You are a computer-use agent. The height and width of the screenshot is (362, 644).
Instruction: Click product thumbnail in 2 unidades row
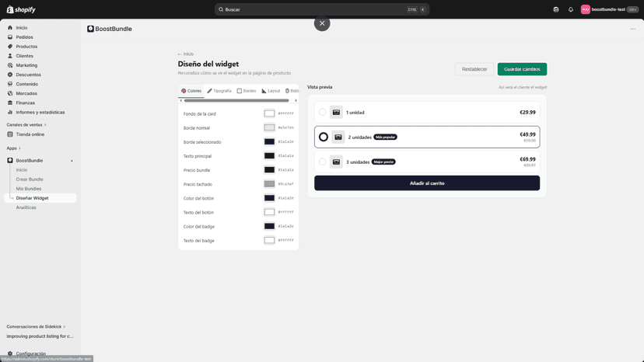[338, 137]
